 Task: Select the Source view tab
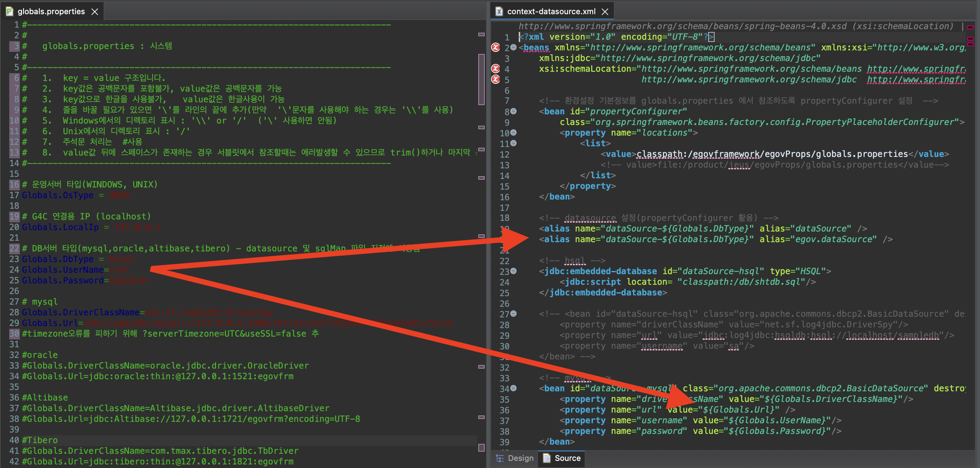pos(567,458)
